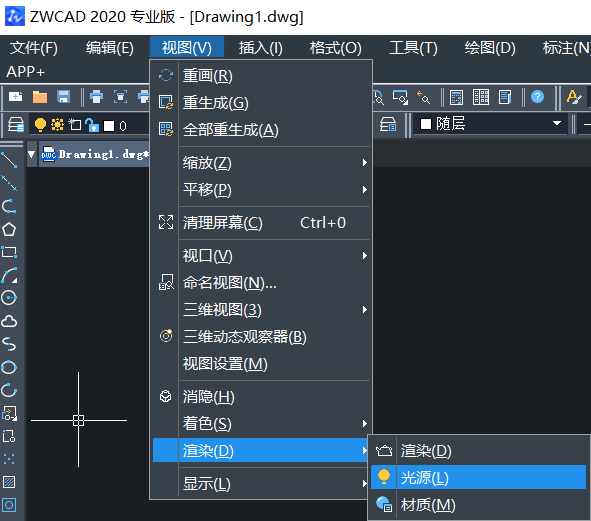Select the Point drawing tool
591x521 pixels.
coord(9,459)
